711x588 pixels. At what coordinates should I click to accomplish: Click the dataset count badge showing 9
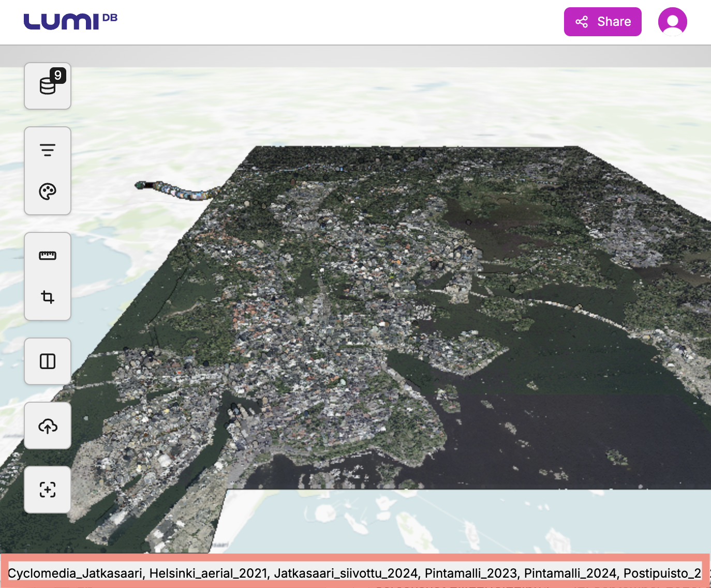[58, 75]
